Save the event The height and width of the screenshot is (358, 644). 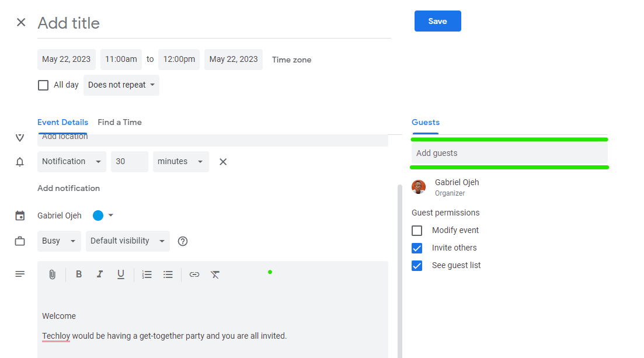click(437, 20)
